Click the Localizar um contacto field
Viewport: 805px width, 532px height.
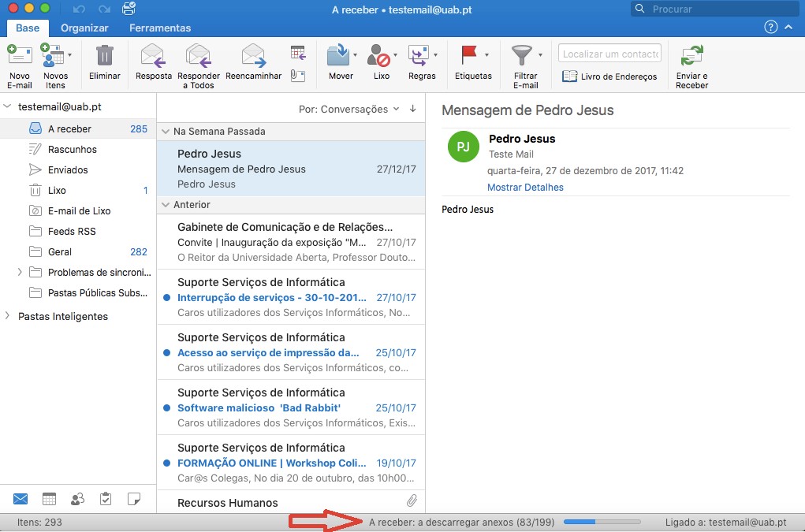point(609,54)
